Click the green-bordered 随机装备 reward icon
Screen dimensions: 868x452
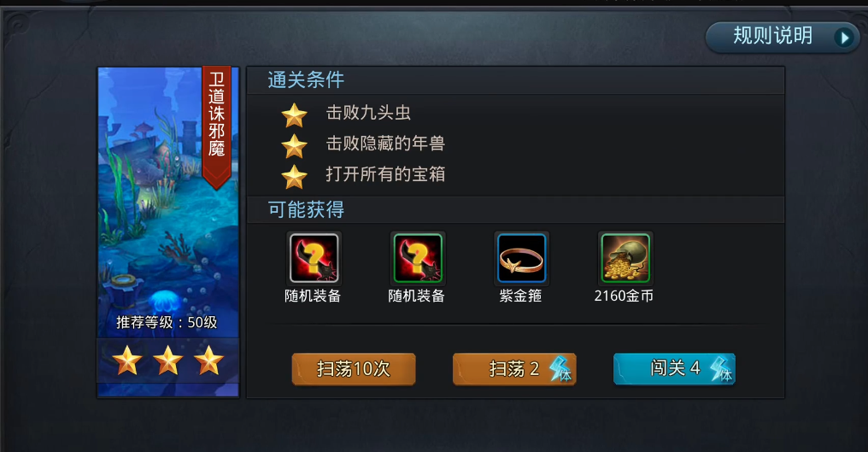418,258
